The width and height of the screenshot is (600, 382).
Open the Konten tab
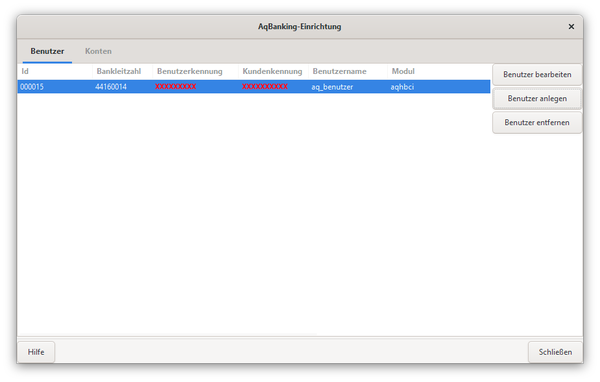pyautogui.click(x=98, y=51)
